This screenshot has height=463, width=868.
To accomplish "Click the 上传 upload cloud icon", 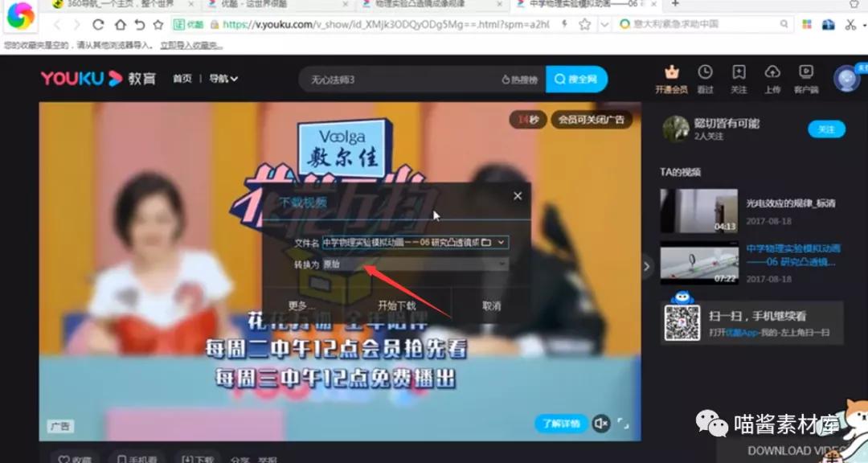I will point(772,76).
